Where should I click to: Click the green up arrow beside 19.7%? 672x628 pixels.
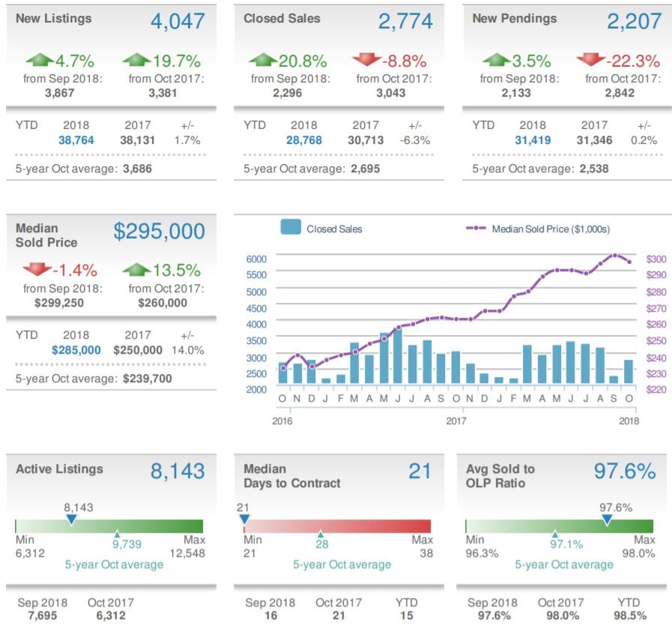point(136,61)
